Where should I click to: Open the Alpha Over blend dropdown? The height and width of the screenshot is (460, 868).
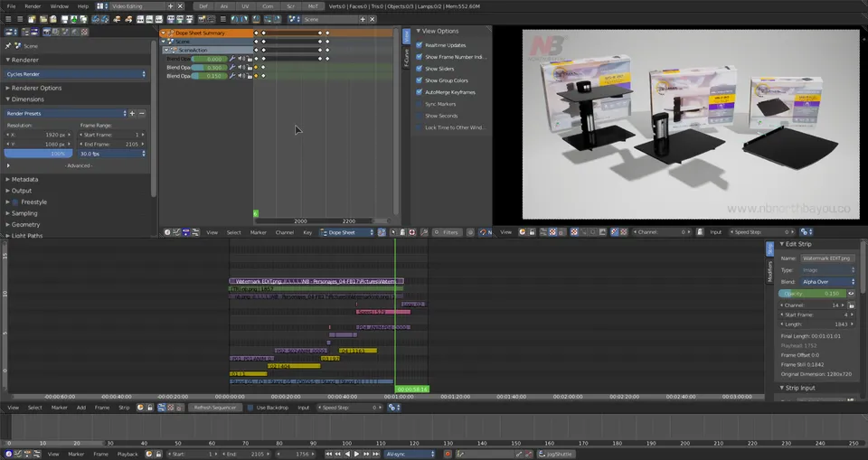pos(828,282)
